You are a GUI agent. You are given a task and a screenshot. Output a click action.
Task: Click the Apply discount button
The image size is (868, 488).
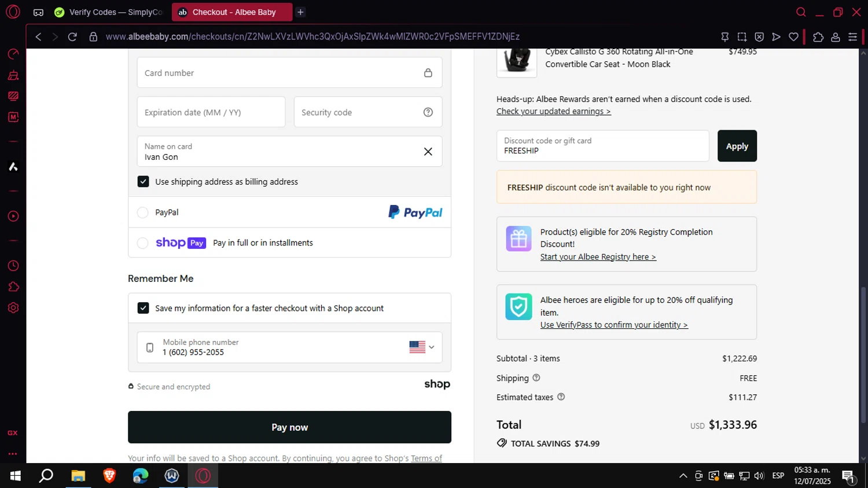[x=737, y=146]
